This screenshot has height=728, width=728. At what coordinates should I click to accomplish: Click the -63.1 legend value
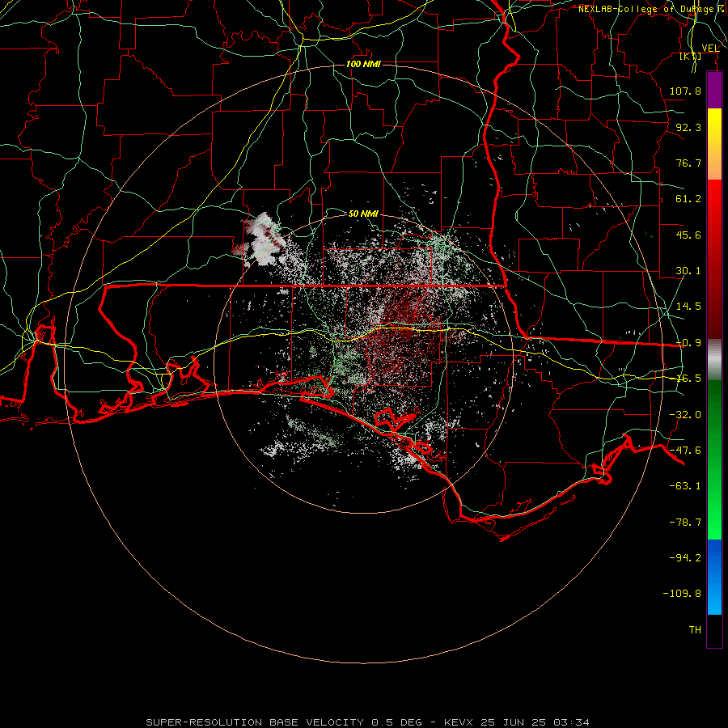click(x=685, y=486)
